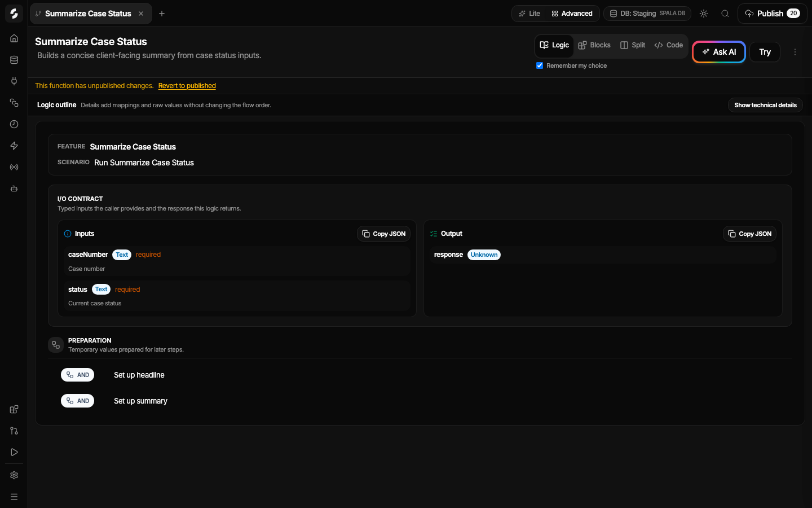Click the caseNumber input row

click(237, 261)
